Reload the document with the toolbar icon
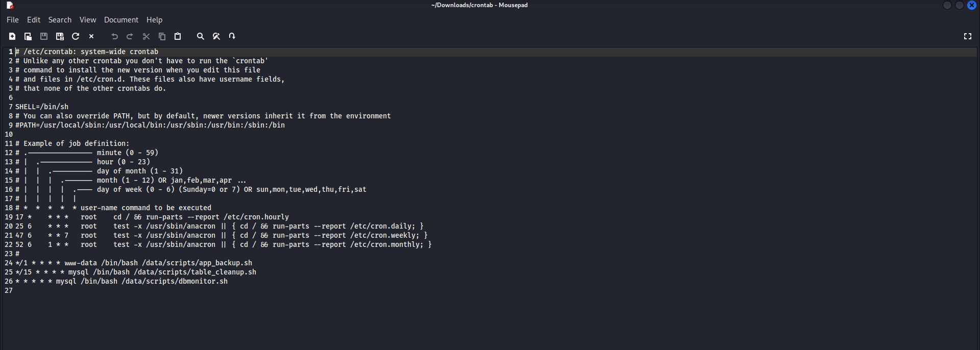Viewport: 980px width, 350px height. tap(76, 36)
